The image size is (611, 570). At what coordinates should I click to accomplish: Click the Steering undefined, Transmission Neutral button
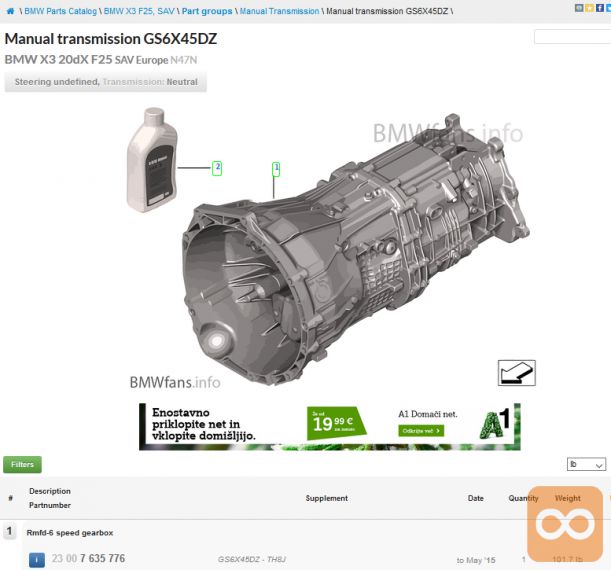(x=106, y=82)
